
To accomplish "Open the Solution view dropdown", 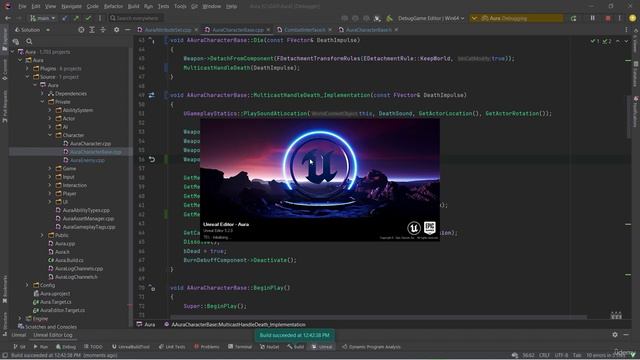I will coord(32,30).
